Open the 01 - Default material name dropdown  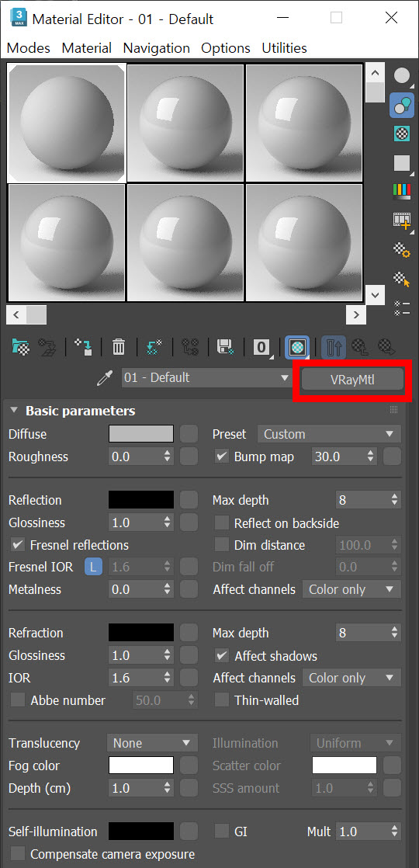coord(207,379)
